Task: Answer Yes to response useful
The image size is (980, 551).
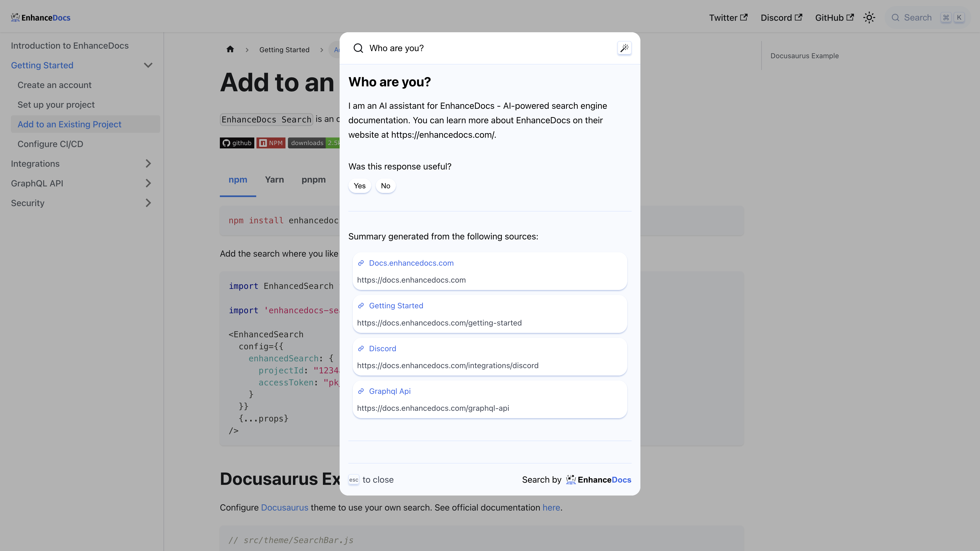Action: point(360,186)
